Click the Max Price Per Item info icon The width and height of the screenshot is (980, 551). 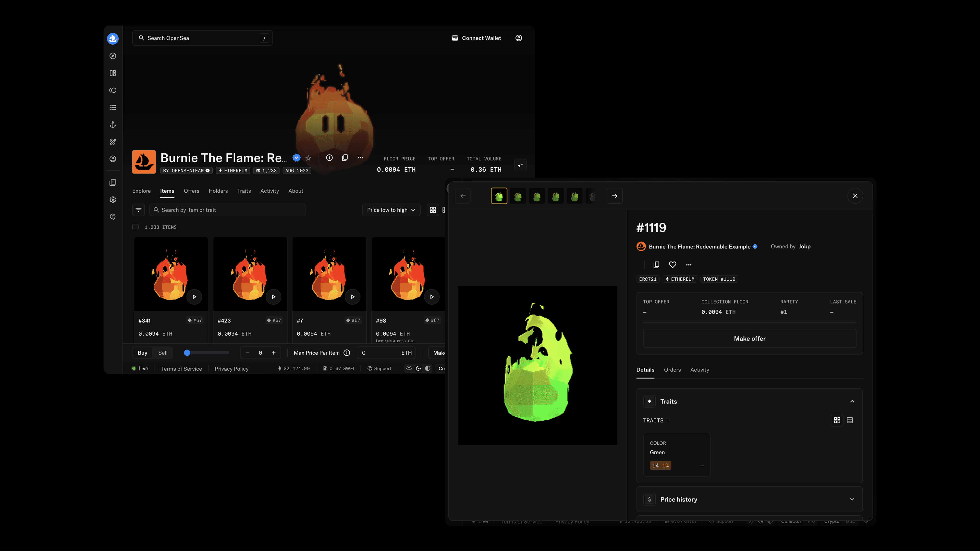click(x=347, y=353)
